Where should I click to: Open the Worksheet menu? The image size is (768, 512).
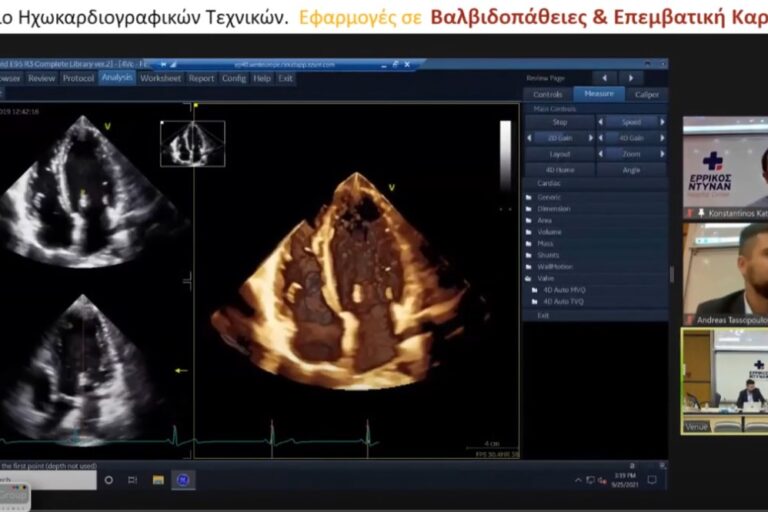point(160,78)
